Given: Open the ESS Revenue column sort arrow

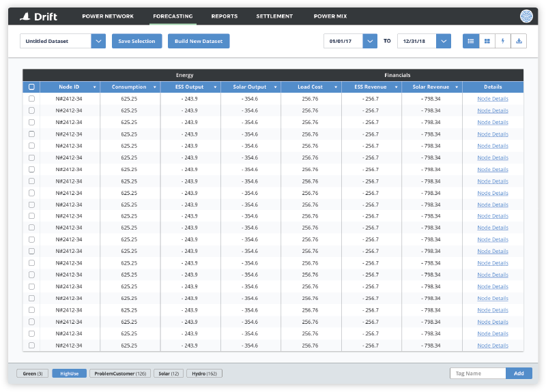Looking at the screenshot, I should (396, 87).
